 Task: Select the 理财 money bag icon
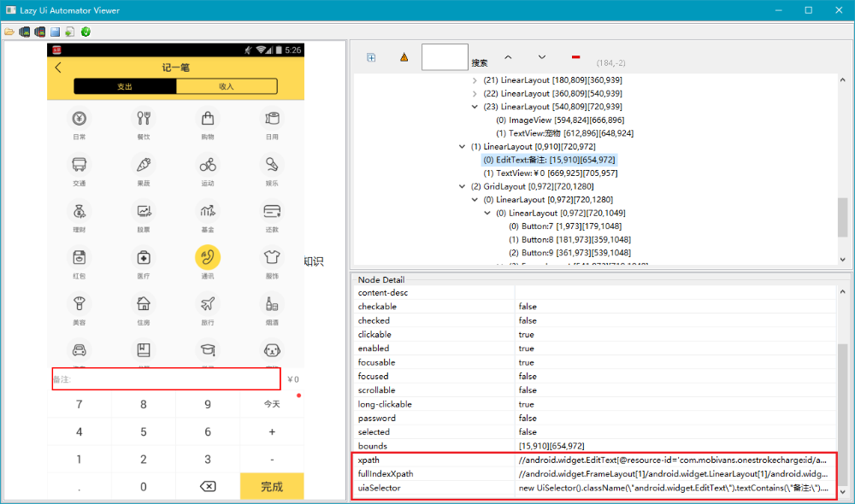(x=79, y=211)
